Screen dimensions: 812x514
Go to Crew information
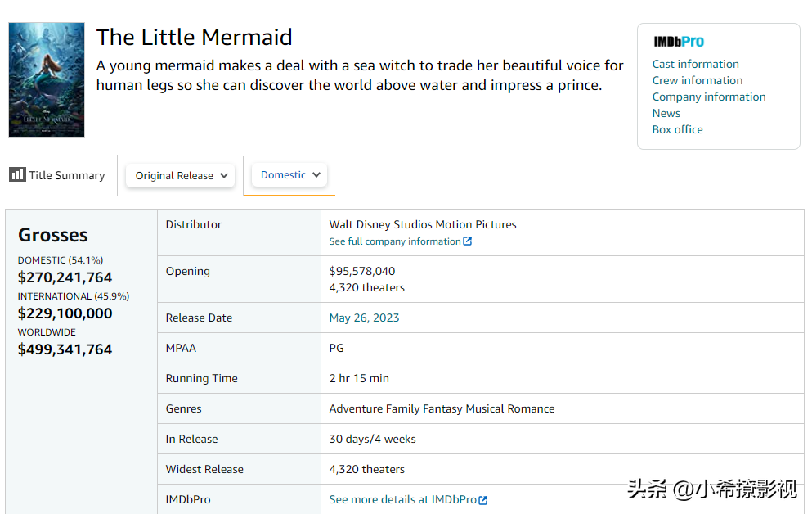coord(698,80)
